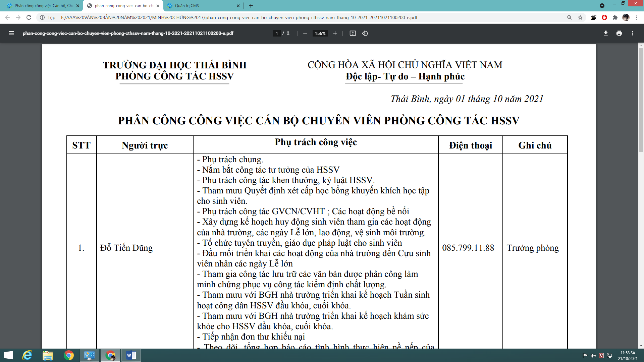
Task: Click the PDF file name in the viewer toolbar
Action: 128,33
